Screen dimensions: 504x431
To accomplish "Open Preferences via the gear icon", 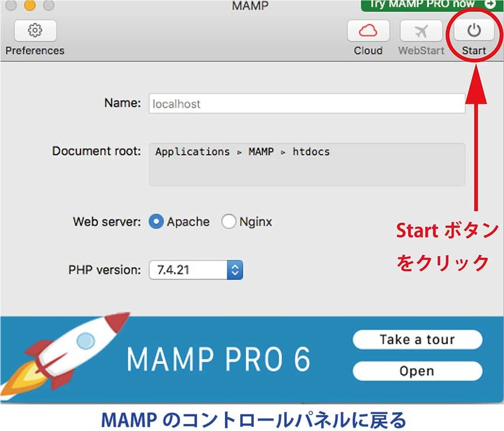I will [35, 31].
